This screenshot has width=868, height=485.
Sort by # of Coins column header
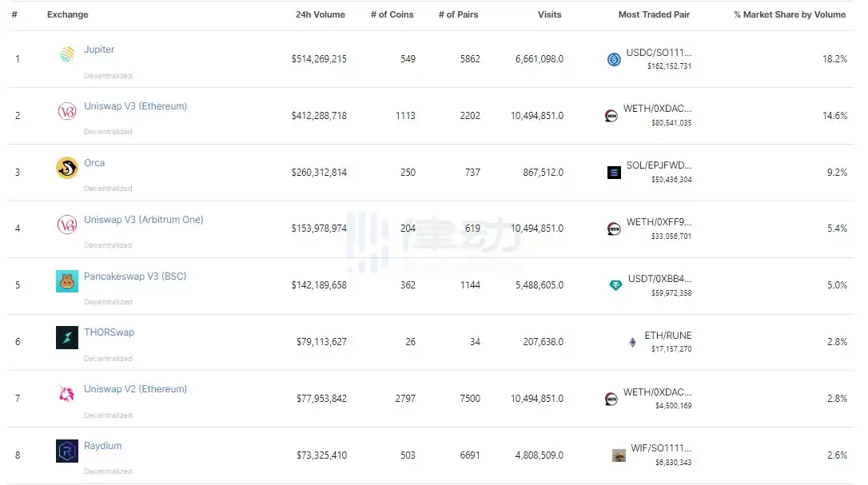(x=392, y=14)
